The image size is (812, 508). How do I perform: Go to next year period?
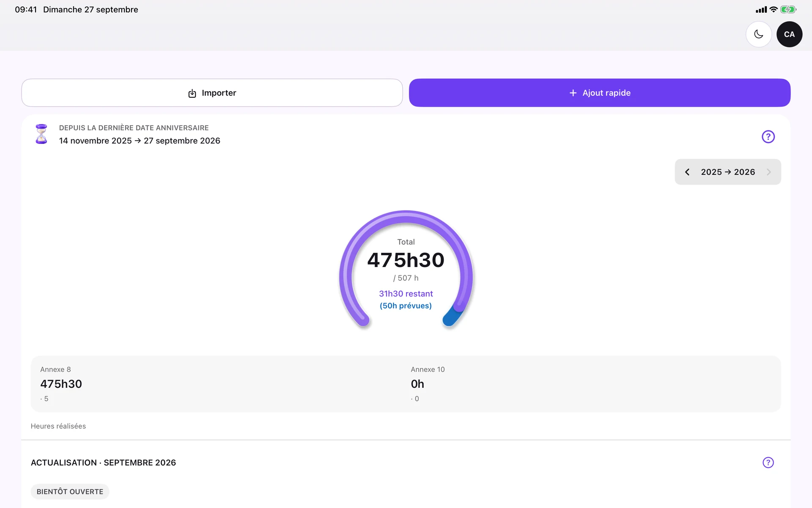[x=769, y=172]
